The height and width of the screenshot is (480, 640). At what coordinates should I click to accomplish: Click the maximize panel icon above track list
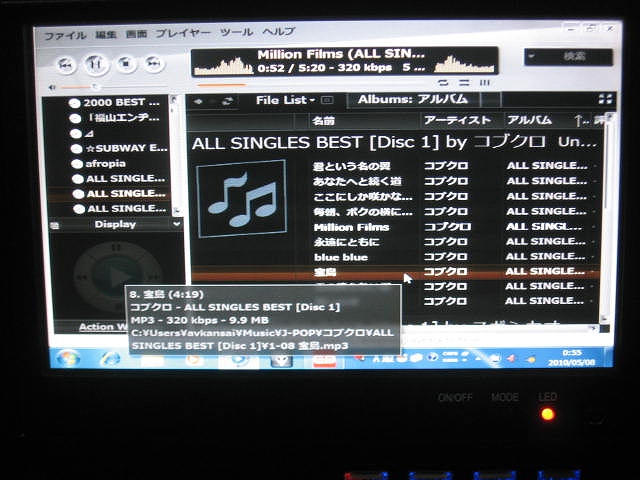[604, 99]
